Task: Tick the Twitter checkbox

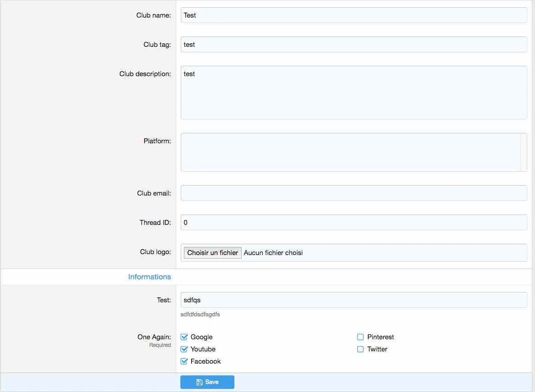Action: (360, 349)
